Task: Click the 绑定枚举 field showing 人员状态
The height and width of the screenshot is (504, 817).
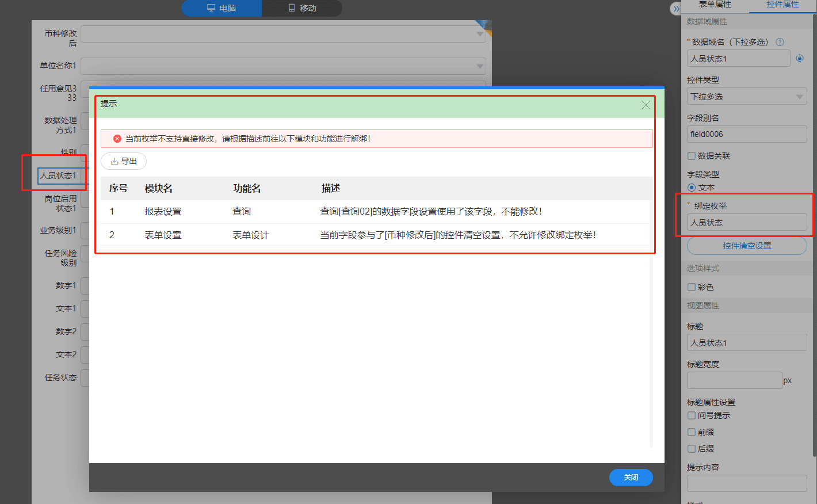Action: click(747, 223)
